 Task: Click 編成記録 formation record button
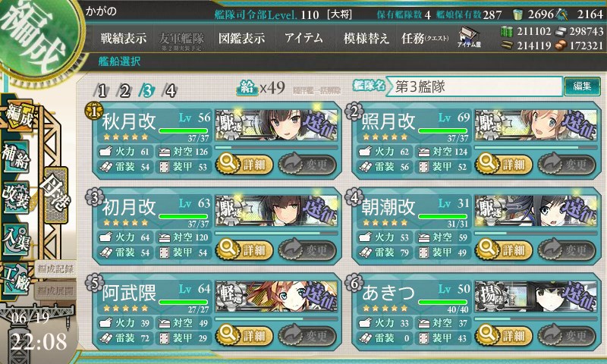55,269
